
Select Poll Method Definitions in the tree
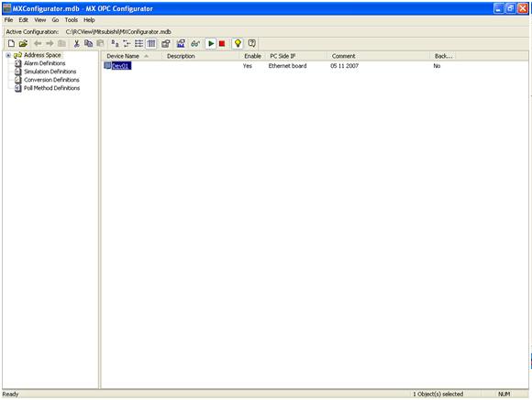pos(51,88)
